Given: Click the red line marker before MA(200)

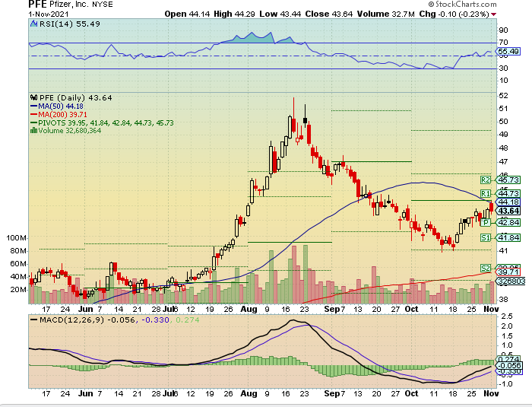Looking at the screenshot, I should (x=33, y=114).
